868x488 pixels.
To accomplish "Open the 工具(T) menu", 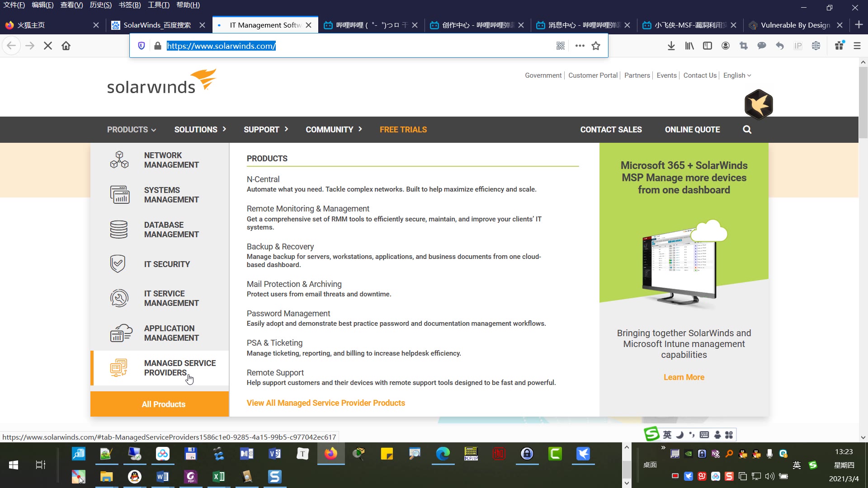I will click(159, 5).
